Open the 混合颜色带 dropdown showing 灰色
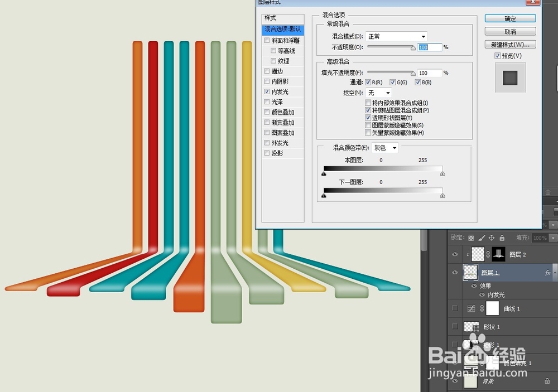The width and height of the screenshot is (558, 392). [x=385, y=148]
